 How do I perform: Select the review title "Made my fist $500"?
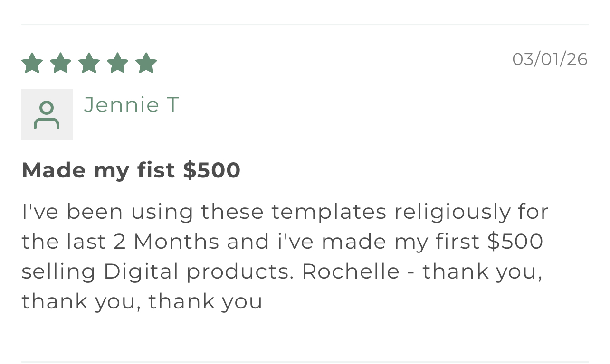[x=131, y=170]
